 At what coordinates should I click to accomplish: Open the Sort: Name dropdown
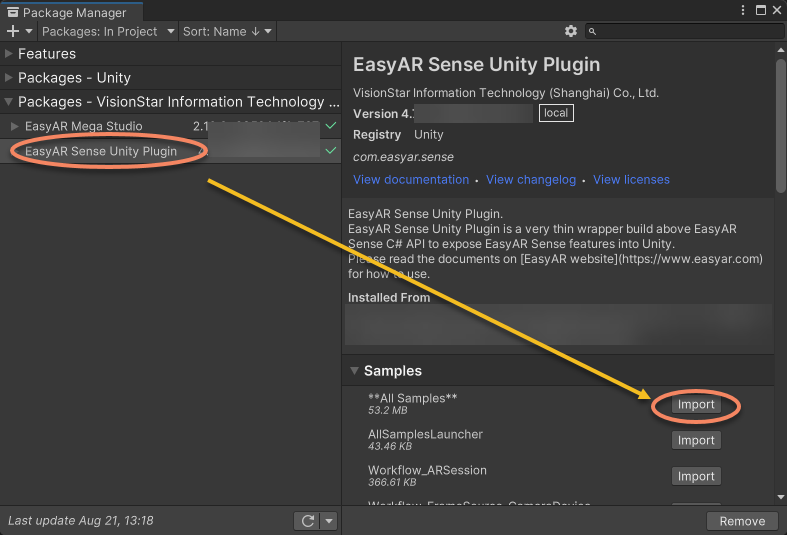tap(227, 31)
